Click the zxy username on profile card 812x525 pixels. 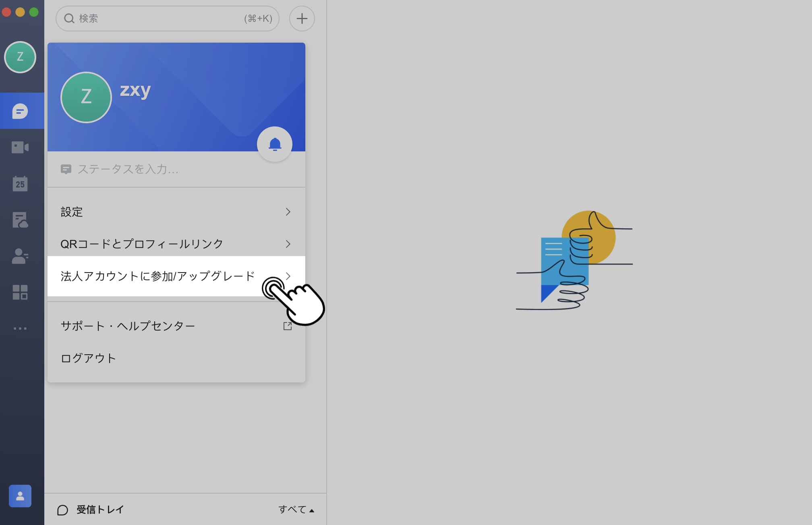pos(135,90)
